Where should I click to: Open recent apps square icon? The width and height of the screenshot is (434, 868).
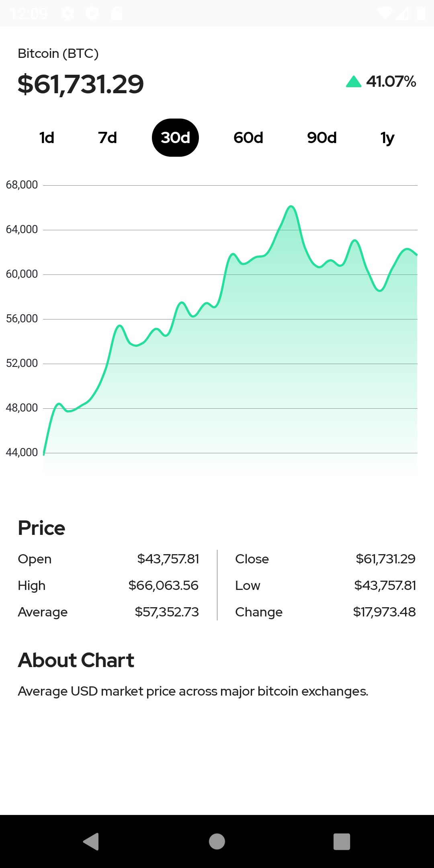(x=342, y=841)
